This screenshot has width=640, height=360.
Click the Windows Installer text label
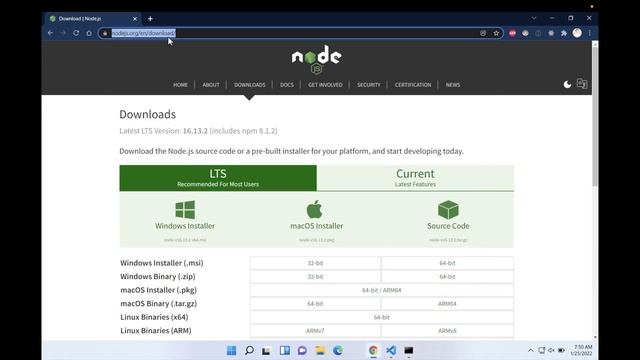pyautogui.click(x=185, y=226)
